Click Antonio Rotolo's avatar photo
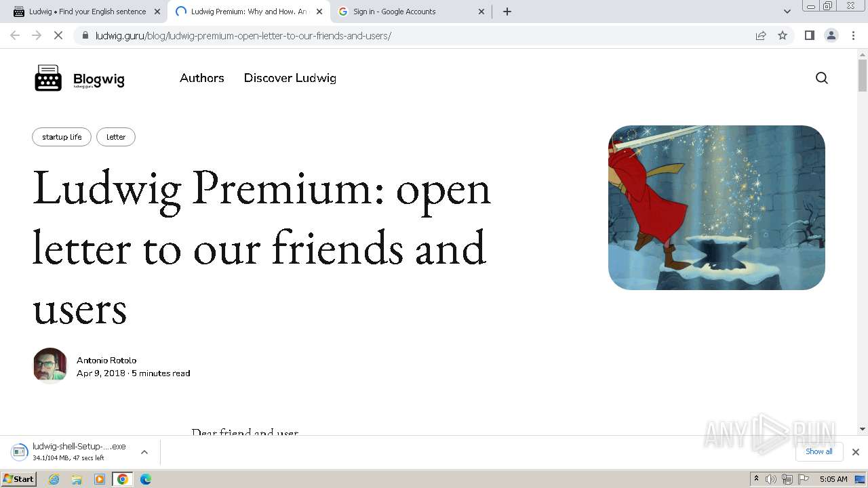Screen dimensions: 868x488 (50, 366)
